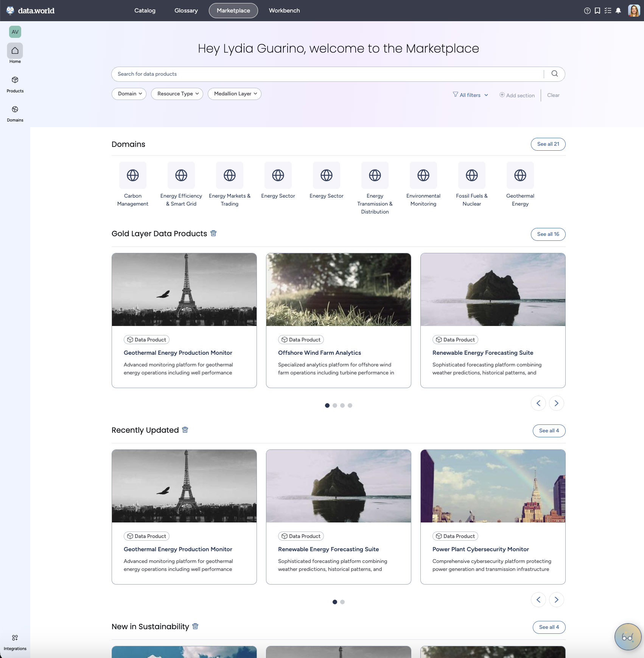Click See all 16 Gold Layer products
The image size is (644, 658).
coord(548,234)
